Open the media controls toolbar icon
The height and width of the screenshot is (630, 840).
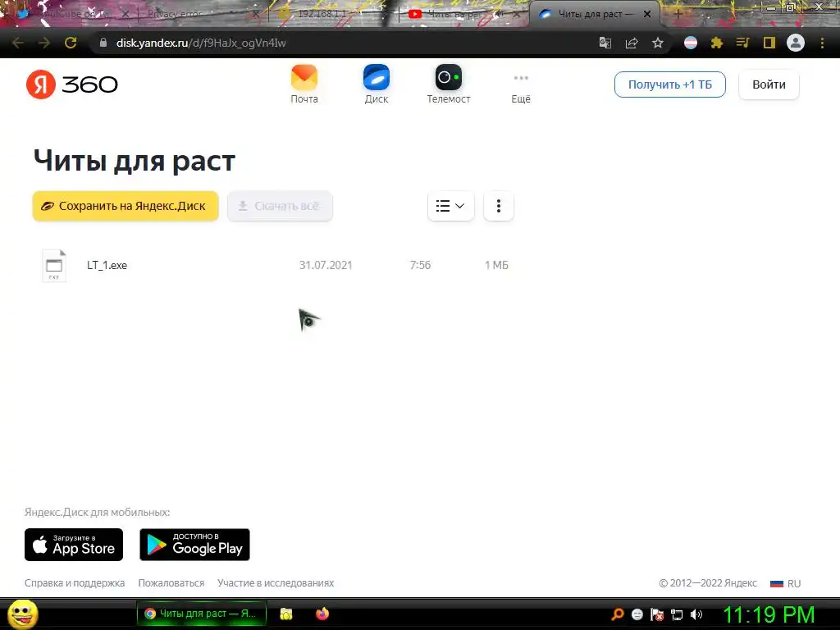coord(742,43)
